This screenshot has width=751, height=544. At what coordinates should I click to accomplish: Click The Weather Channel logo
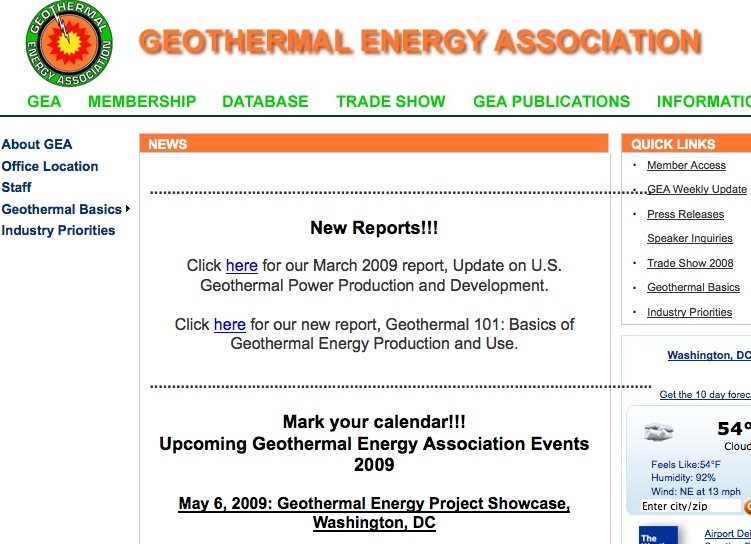658,535
